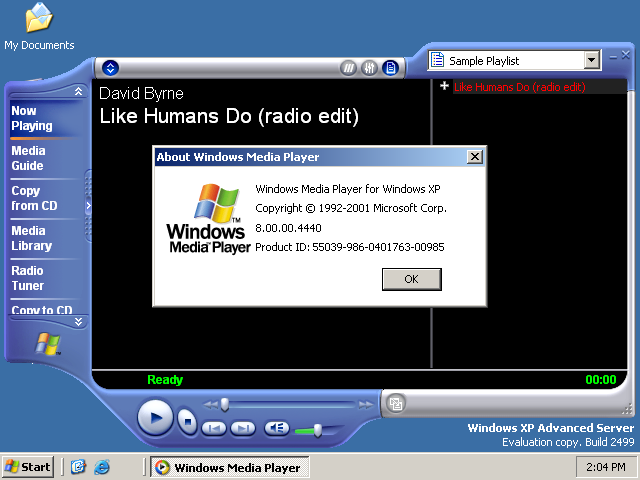Click Windows Media Player taskbar button

pyautogui.click(x=230, y=467)
